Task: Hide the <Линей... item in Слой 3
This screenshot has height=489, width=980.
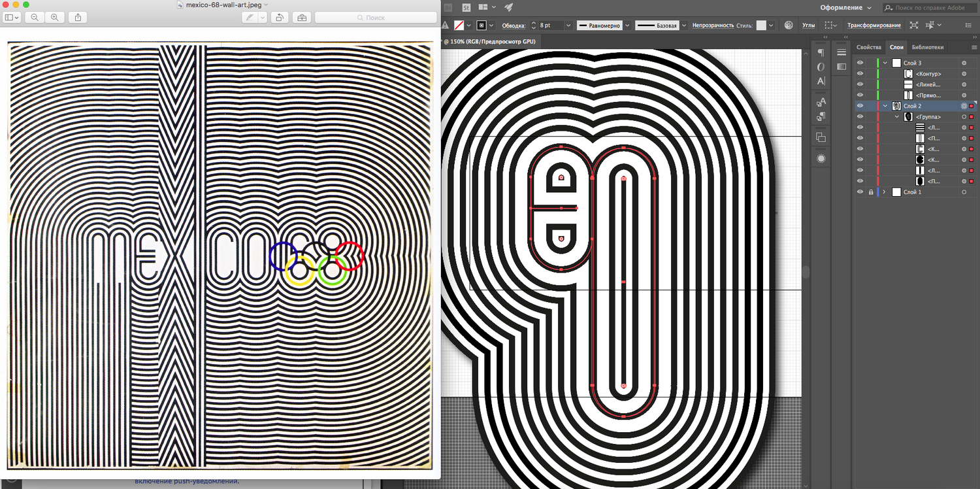Action: point(860,84)
